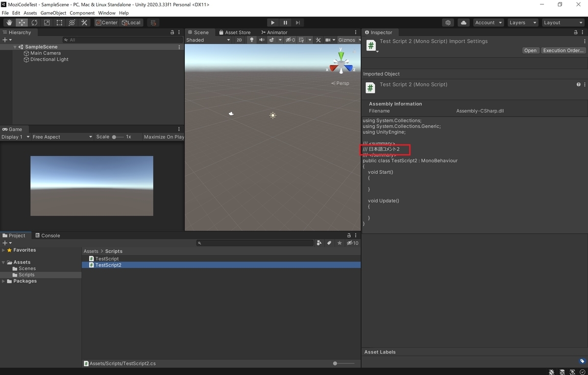Screen dimensions: 588x375
Task: Open the Display 1 dropdown
Action: [15, 137]
